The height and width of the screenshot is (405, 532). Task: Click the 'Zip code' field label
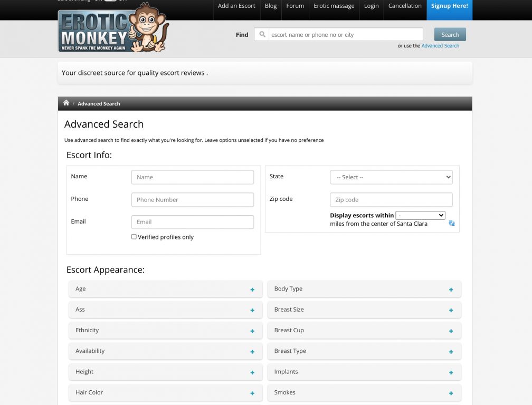[x=281, y=199]
